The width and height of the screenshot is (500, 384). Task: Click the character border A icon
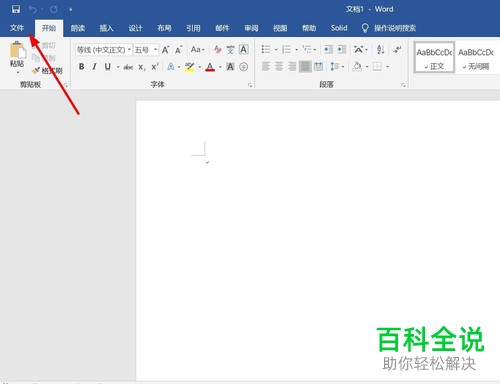(244, 50)
